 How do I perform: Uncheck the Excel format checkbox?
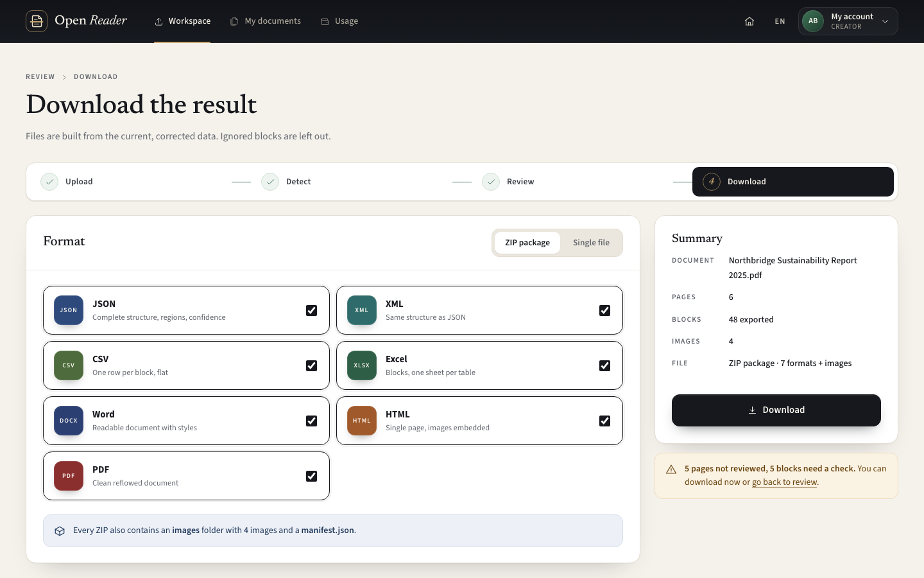point(604,365)
